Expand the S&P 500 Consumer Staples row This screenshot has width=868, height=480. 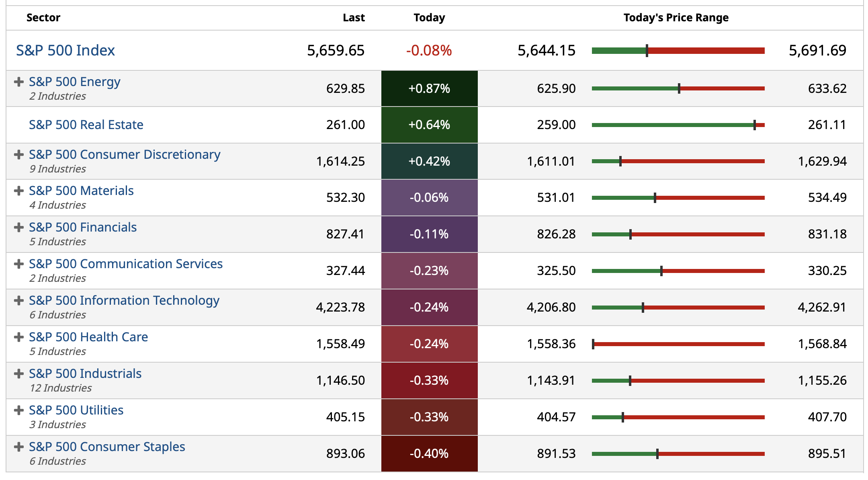(18, 447)
